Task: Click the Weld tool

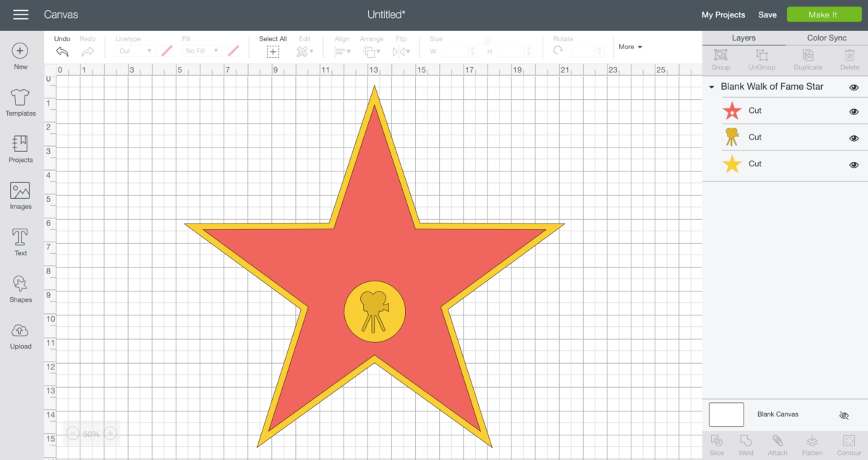Action: click(746, 445)
